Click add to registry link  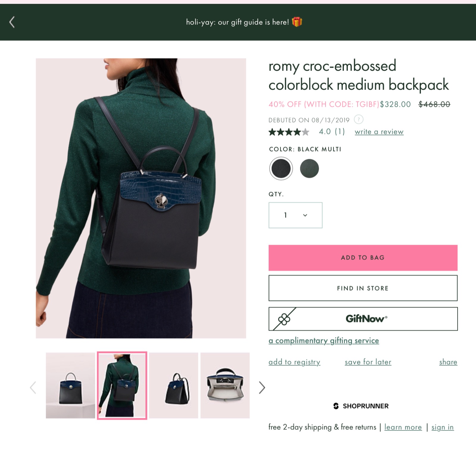pyautogui.click(x=294, y=362)
